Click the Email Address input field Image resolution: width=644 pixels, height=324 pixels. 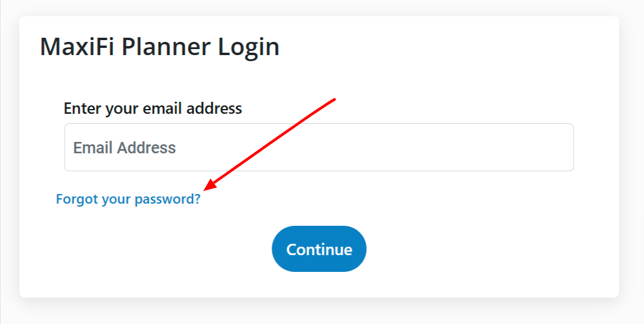319,147
